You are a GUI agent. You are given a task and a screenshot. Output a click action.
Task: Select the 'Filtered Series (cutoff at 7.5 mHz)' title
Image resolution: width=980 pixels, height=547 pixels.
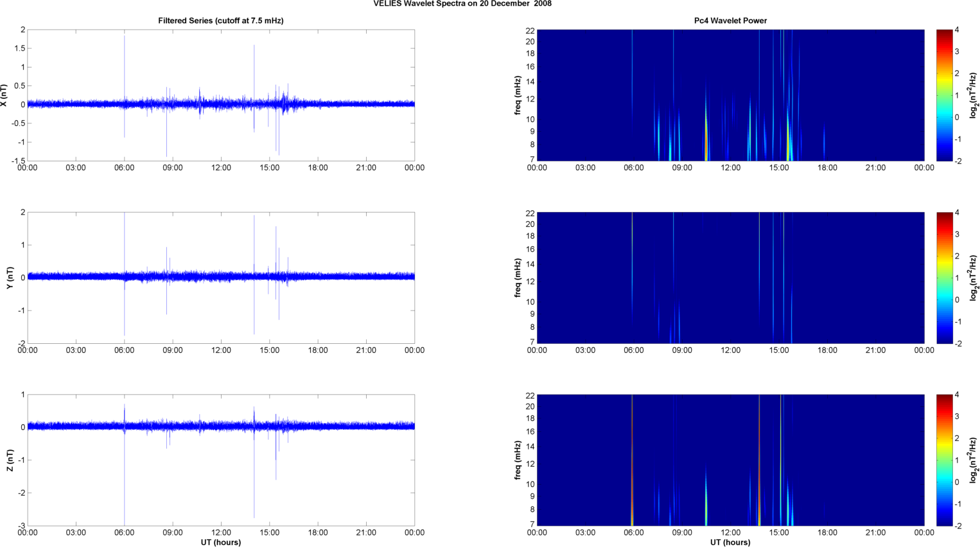click(220, 21)
